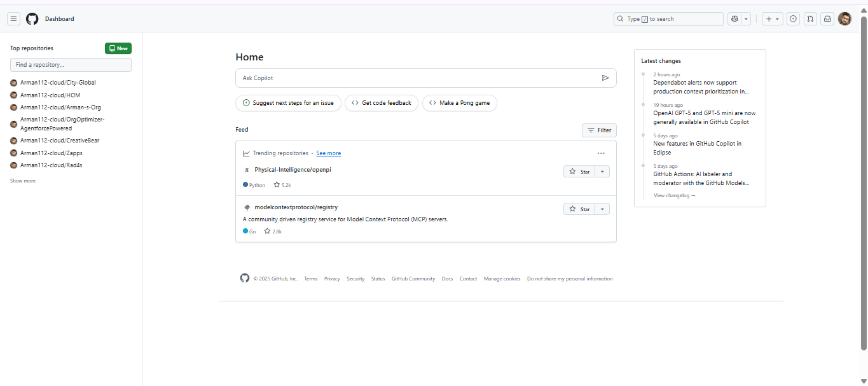Open the hamburger navigation menu
The width and height of the screenshot is (868, 386).
coord(13,18)
